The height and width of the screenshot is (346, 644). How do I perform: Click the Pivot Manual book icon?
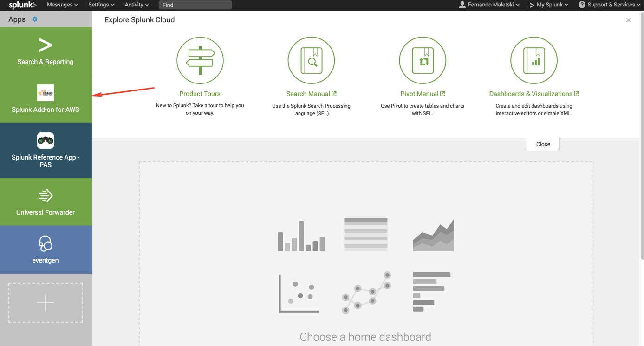423,60
